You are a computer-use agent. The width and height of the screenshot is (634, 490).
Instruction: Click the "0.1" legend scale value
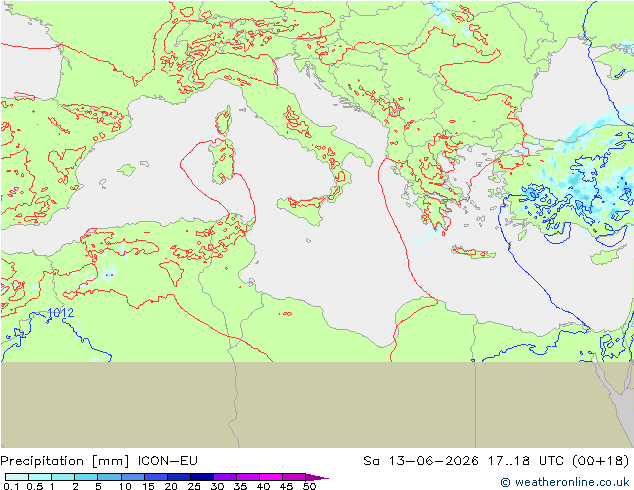point(11,486)
